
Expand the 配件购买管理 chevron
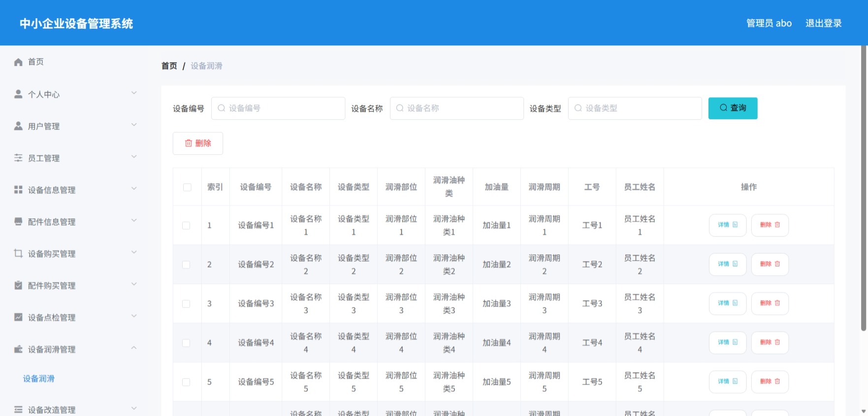(x=134, y=284)
